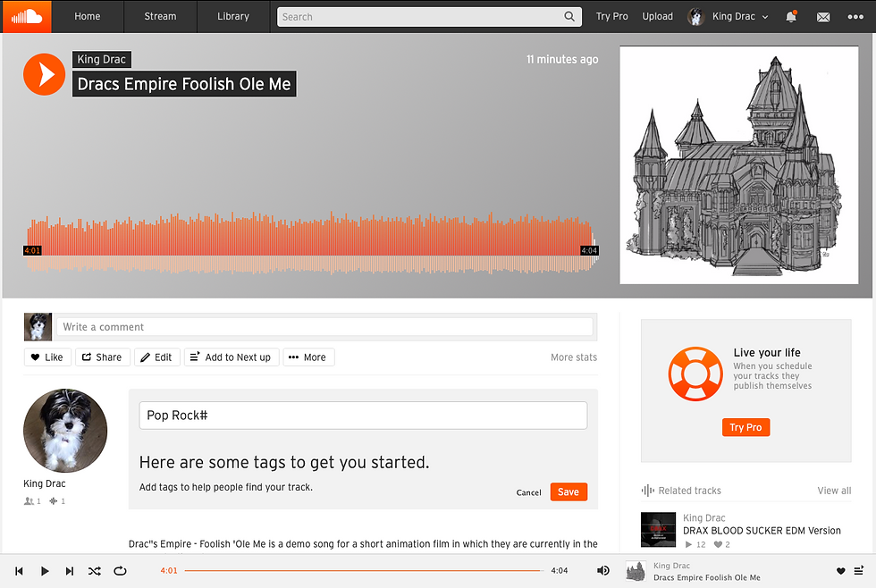Open King Drac profile name below avatar
876x588 pixels.
click(44, 483)
